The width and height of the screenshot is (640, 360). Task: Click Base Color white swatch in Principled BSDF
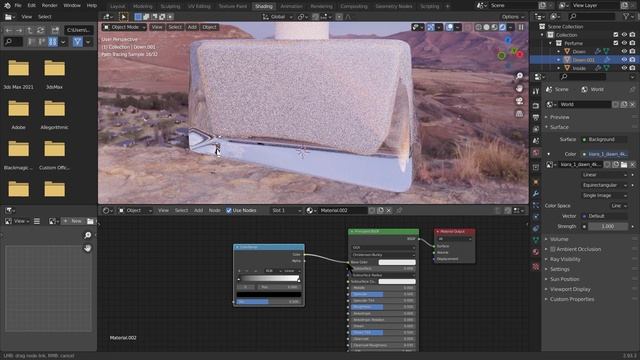click(397, 262)
